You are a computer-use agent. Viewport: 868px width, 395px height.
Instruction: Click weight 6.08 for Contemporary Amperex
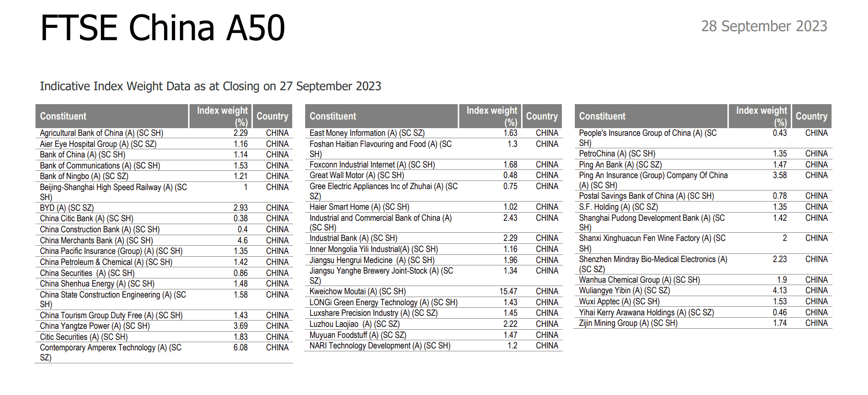tap(241, 347)
